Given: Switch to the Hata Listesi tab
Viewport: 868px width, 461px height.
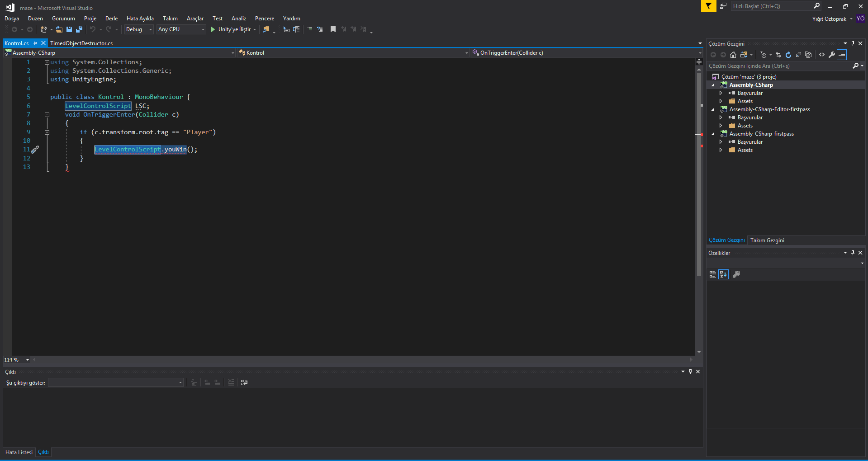Looking at the screenshot, I should 19,452.
